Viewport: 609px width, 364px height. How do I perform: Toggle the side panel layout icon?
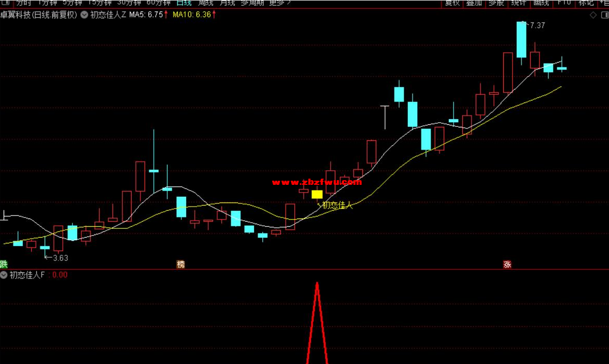tap(605, 14)
